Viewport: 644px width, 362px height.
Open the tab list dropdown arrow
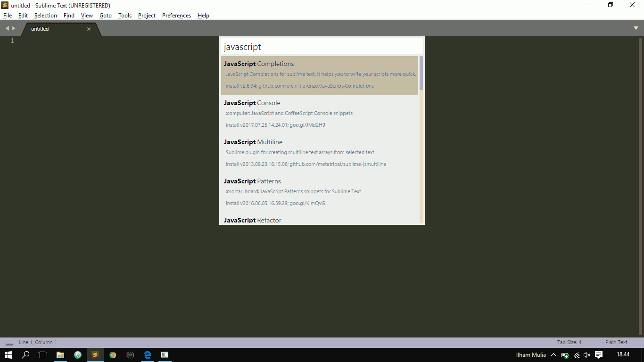point(636,28)
